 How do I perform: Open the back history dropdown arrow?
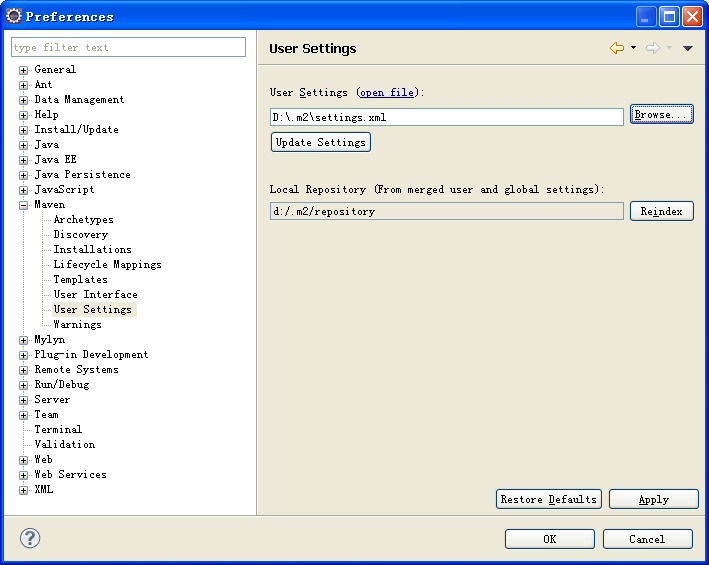tap(633, 47)
